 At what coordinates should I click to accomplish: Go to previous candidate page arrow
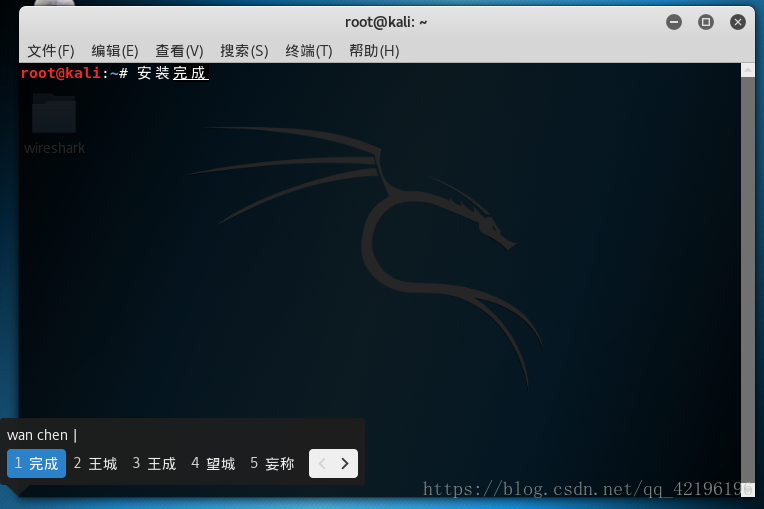[322, 463]
